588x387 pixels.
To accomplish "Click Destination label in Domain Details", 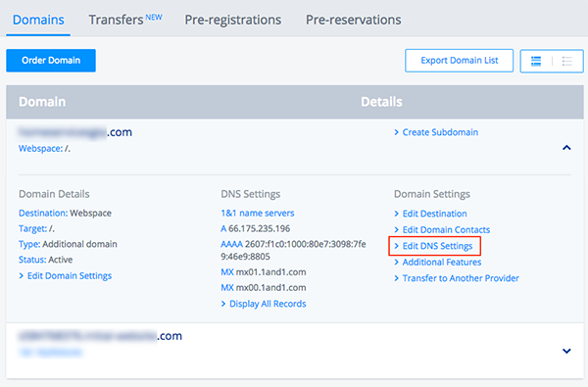I will 43,213.
